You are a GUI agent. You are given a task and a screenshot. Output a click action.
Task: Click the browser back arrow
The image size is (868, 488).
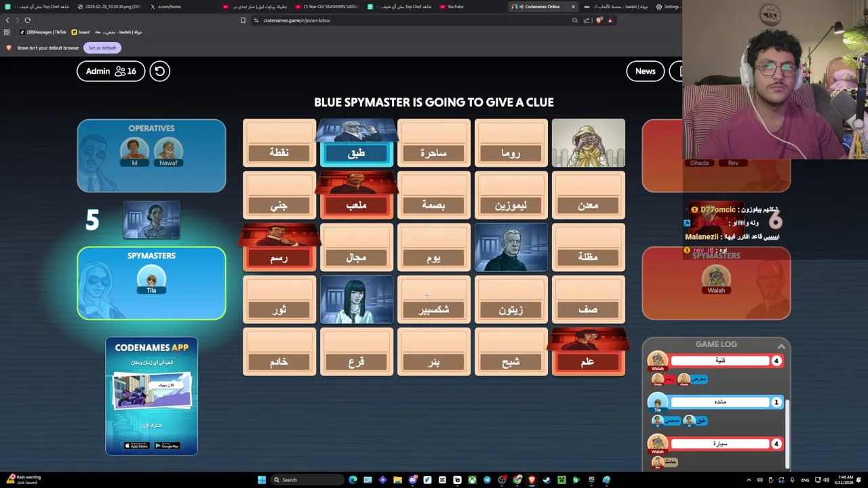point(7,20)
